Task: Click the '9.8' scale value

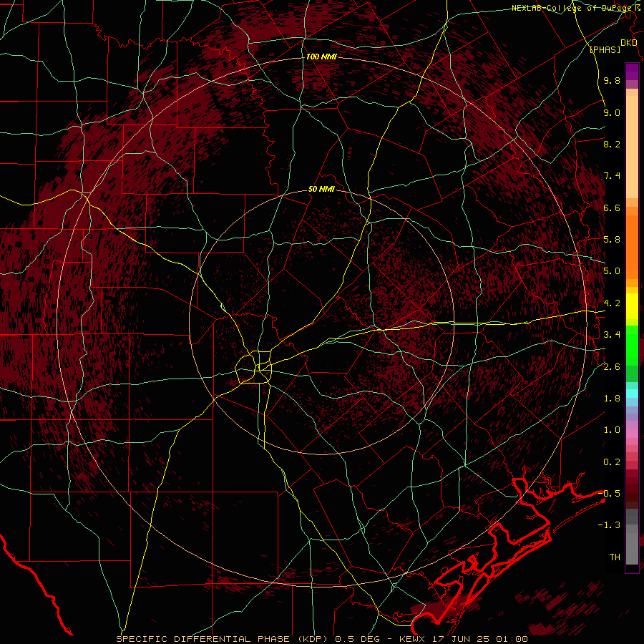Action: (612, 81)
